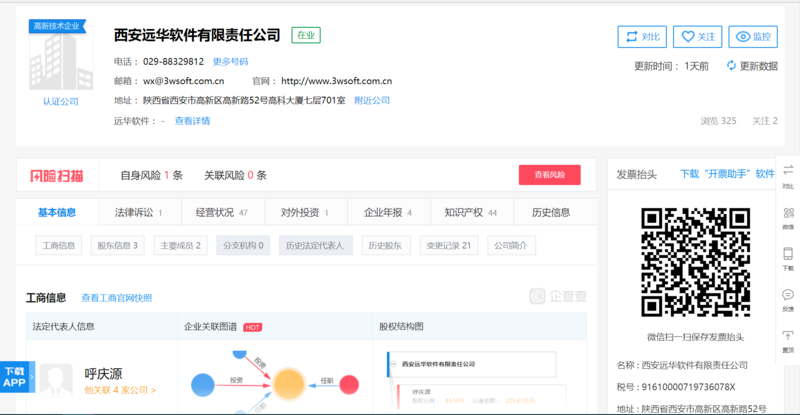Click the tax number 91610000719736078X

(x=688, y=387)
